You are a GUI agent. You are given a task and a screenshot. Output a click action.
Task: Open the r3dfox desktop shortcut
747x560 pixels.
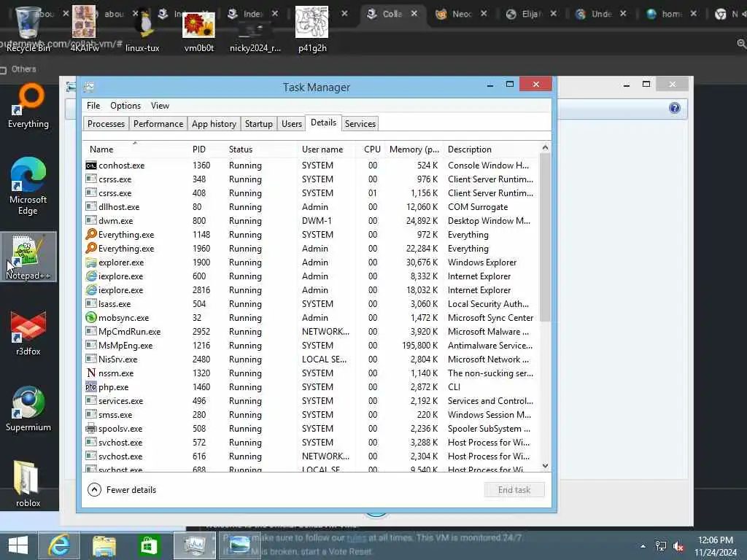[28, 333]
